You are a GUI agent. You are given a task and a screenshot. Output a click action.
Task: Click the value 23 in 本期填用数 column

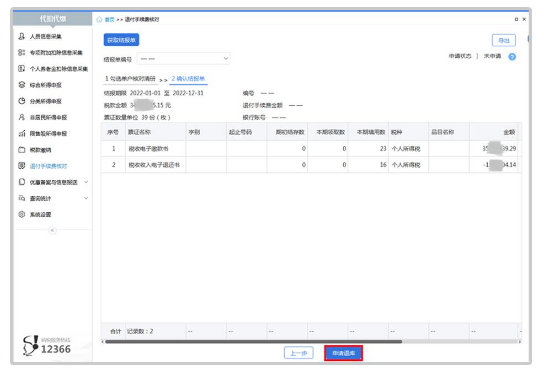tap(383, 149)
